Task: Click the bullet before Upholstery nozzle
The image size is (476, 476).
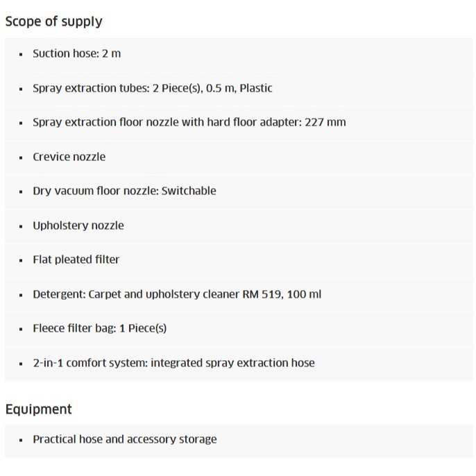Action: click(x=21, y=226)
